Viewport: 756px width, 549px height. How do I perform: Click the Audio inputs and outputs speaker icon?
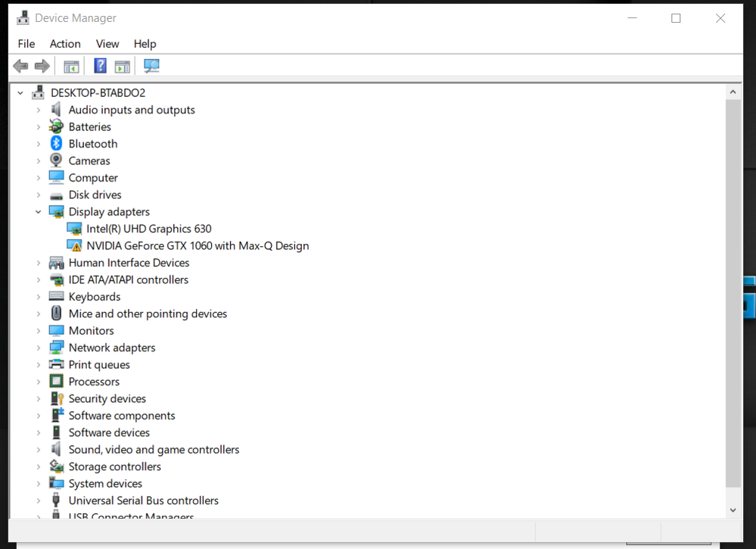tap(57, 110)
